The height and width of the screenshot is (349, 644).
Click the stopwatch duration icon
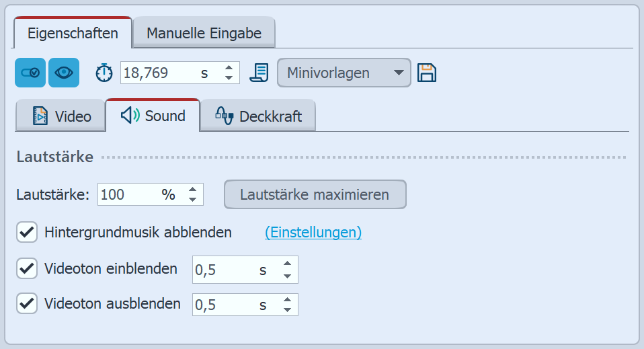click(104, 73)
